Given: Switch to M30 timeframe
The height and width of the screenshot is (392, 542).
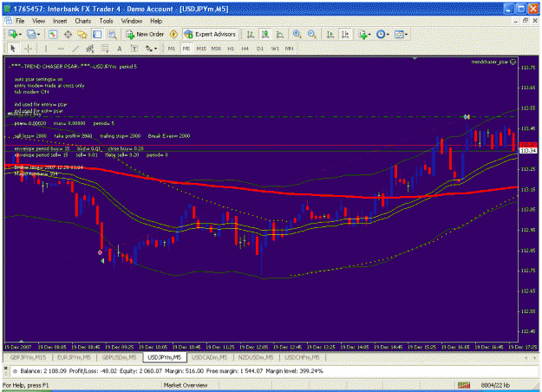Looking at the screenshot, I should (216, 49).
